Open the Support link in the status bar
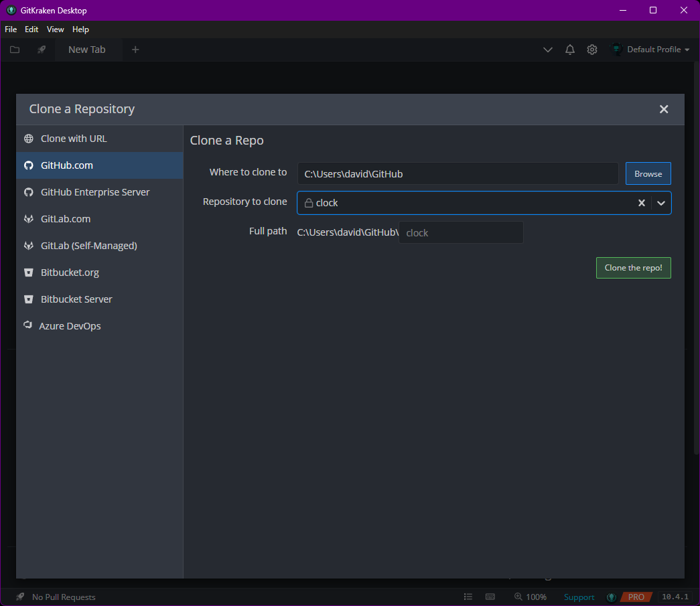 (579, 597)
